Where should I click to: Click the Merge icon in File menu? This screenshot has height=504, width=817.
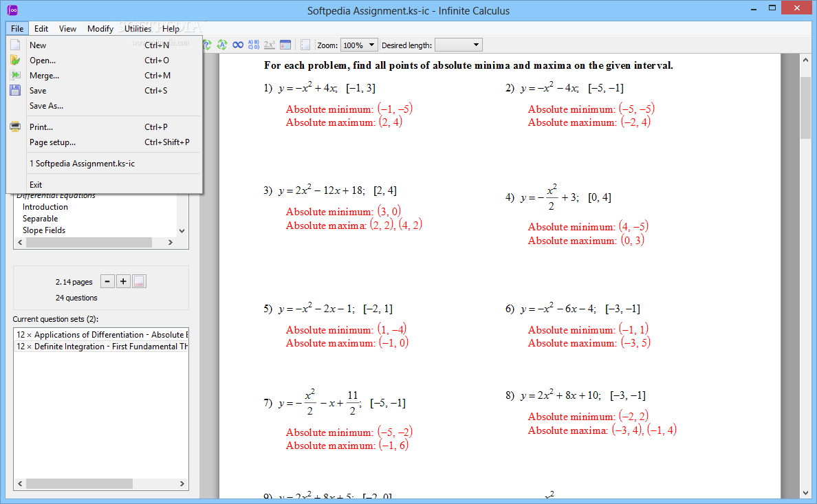[16, 75]
